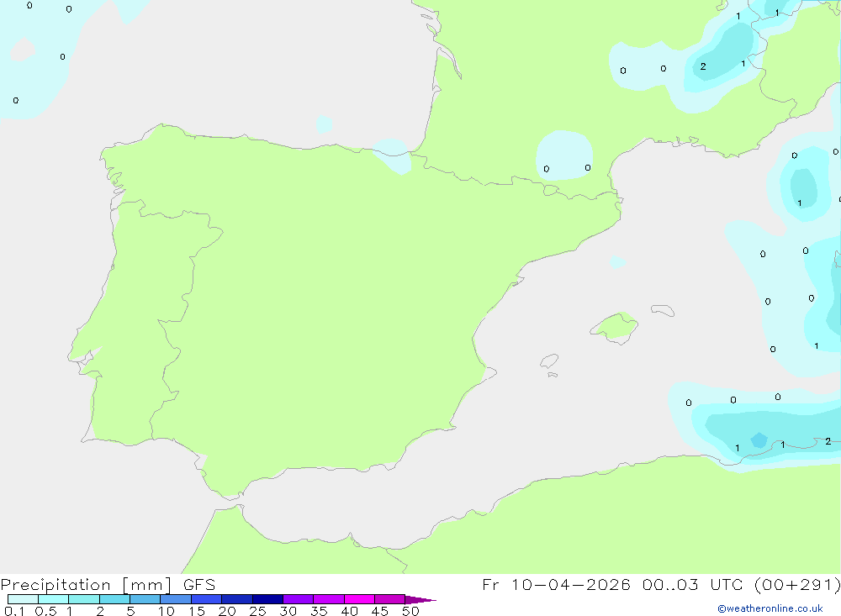The height and width of the screenshot is (616, 841).
Task: Click Ibiza island outline on the map
Action: pyautogui.click(x=549, y=361)
